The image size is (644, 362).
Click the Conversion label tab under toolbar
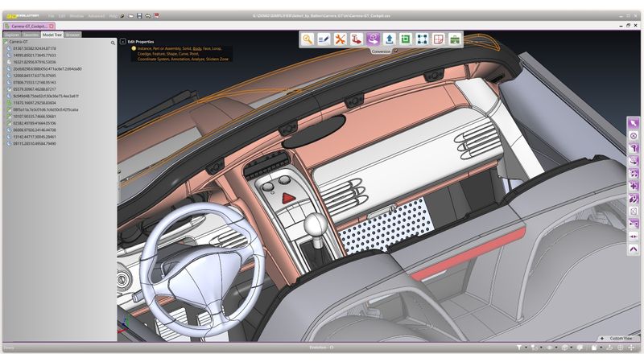pos(381,51)
